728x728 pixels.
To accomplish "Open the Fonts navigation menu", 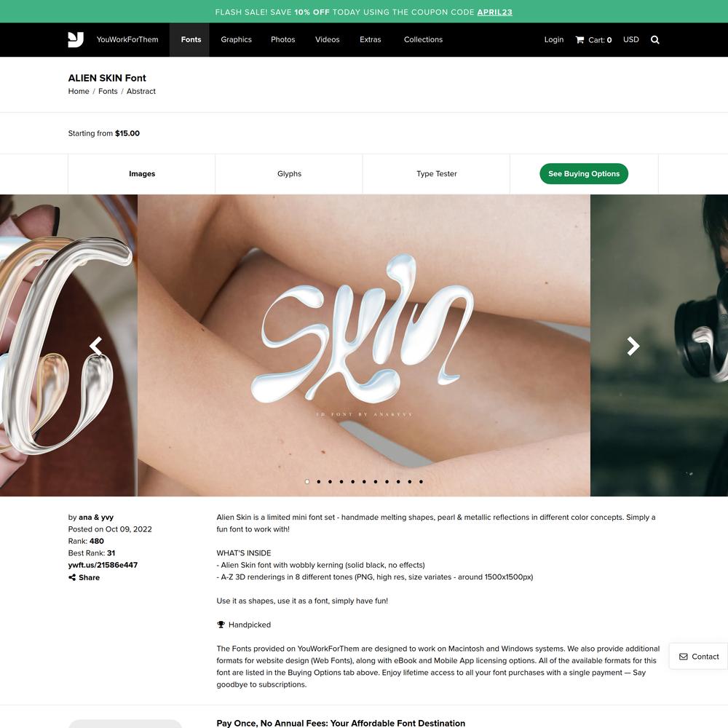I will click(x=191, y=40).
